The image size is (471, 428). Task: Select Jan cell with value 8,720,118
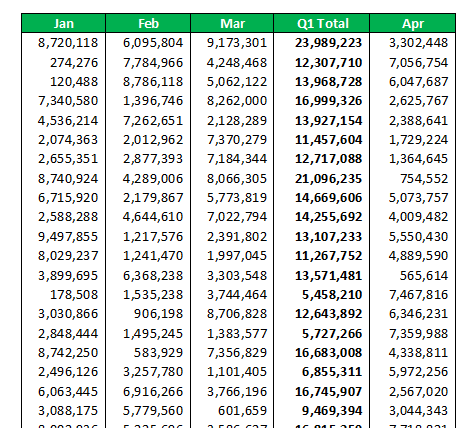tap(64, 43)
